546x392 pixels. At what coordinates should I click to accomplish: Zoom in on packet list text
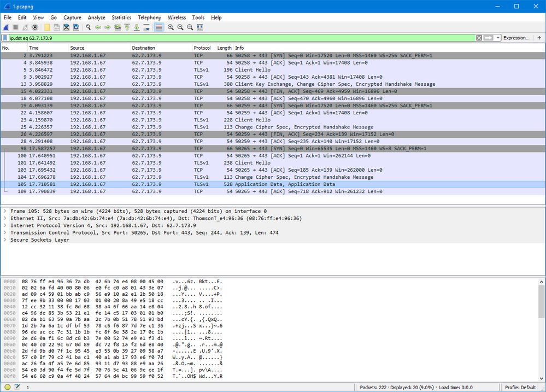click(x=171, y=27)
